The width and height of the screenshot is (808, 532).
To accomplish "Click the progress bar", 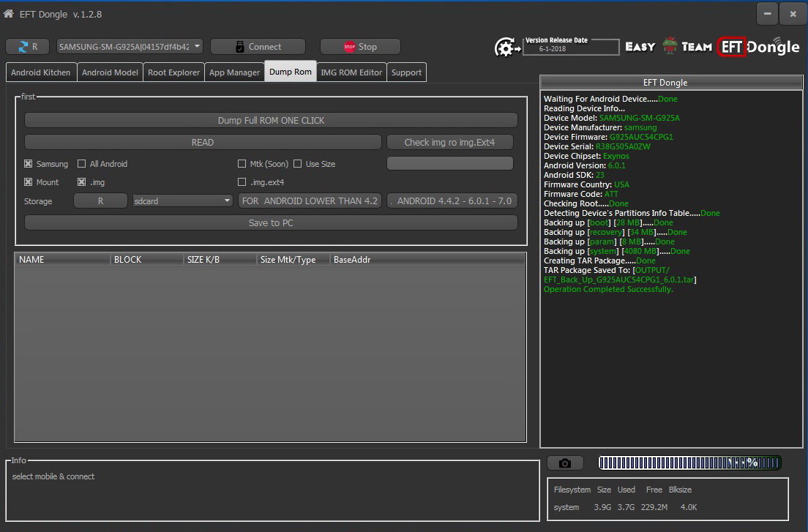I will click(689, 463).
